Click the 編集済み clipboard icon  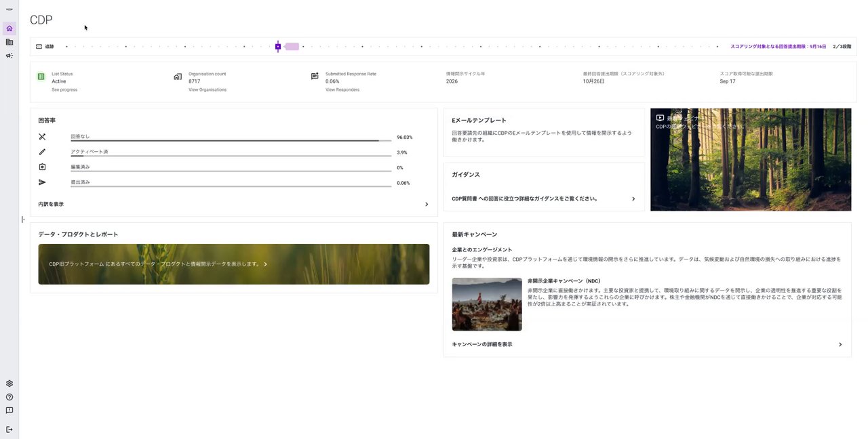[x=42, y=167]
